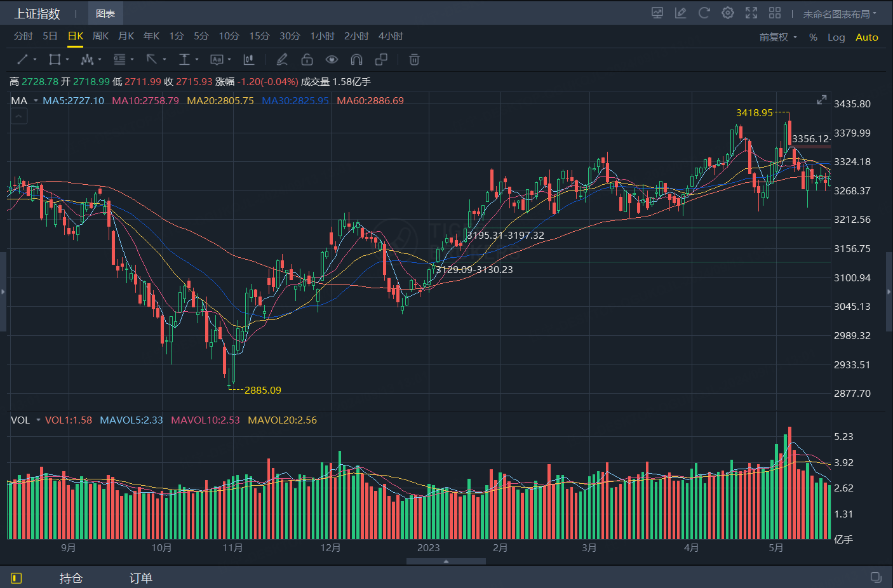893x588 pixels.
Task: Select the text annotation tool
Action: tap(217, 60)
